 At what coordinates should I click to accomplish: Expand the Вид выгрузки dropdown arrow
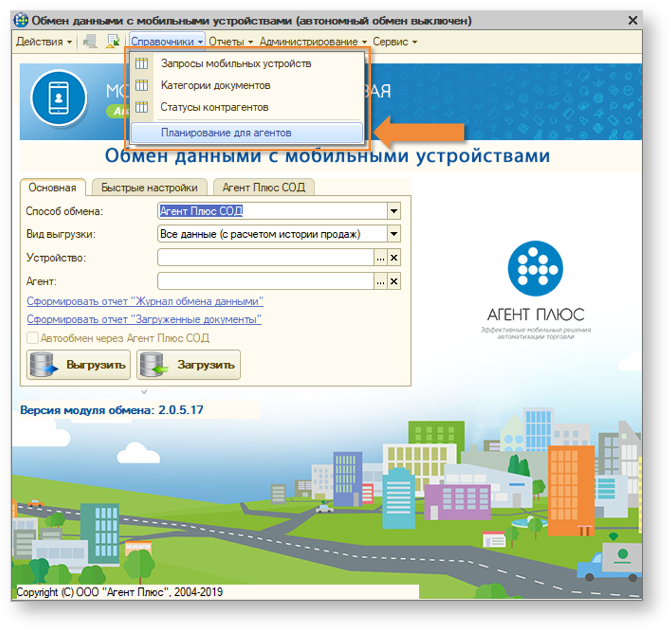pos(394,234)
